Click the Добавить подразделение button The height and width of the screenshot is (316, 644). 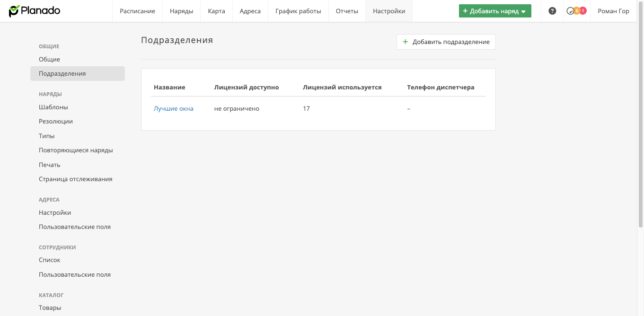446,42
